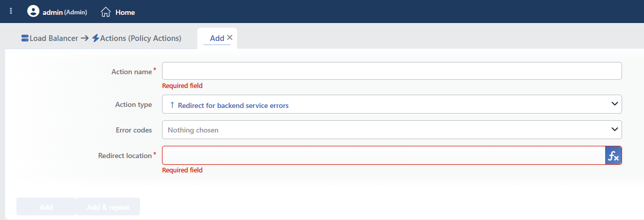Focus the Redirect location input field
The height and width of the screenshot is (220, 644).
point(383,156)
